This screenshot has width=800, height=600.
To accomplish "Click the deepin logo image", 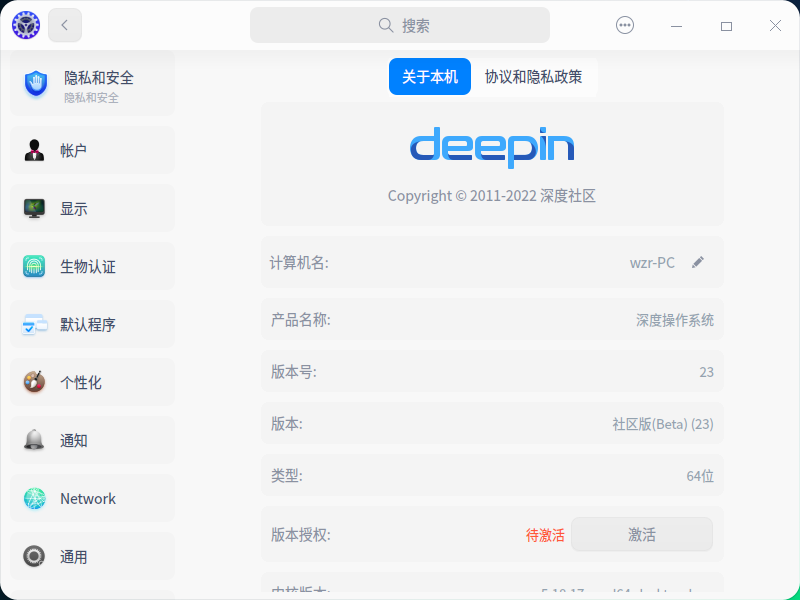I will [x=491, y=145].
